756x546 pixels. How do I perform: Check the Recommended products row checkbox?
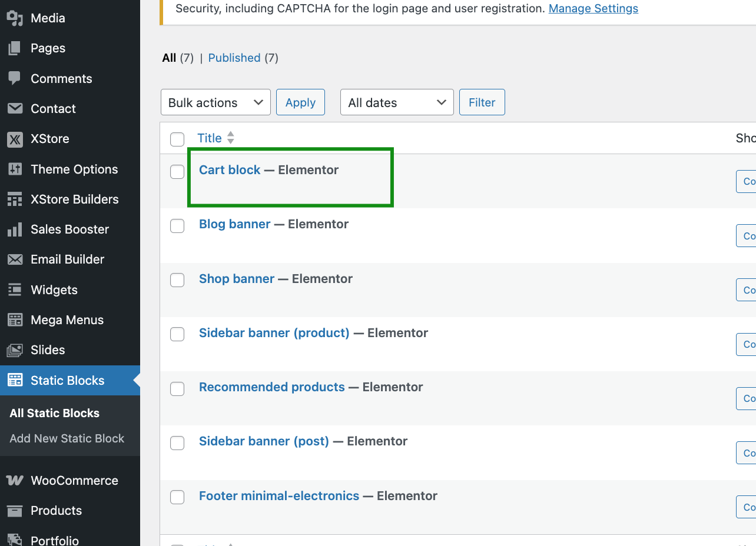[177, 388]
